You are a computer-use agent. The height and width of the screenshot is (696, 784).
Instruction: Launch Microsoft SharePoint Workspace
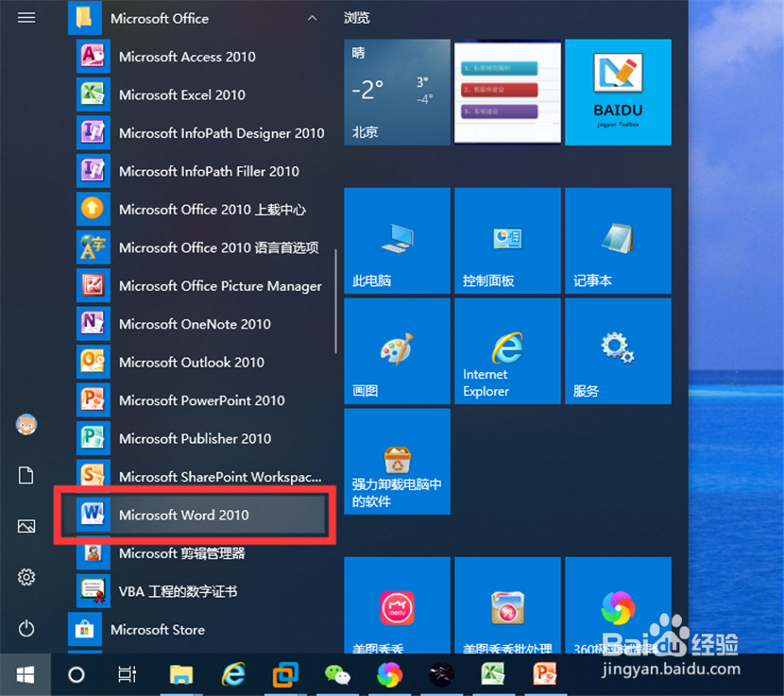[200, 477]
